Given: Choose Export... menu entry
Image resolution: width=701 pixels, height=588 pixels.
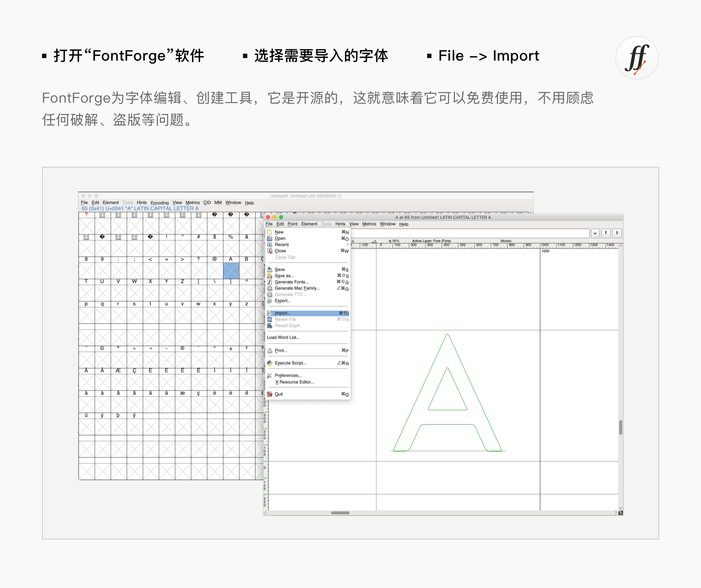Looking at the screenshot, I should coord(307,301).
